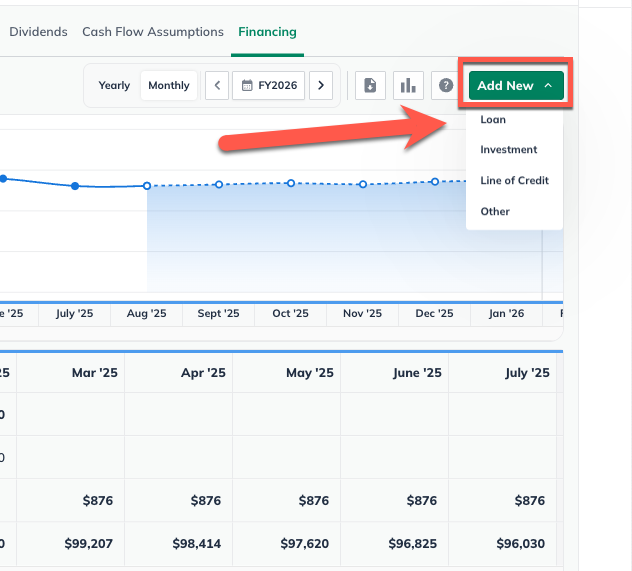Click the Oct '25 axis label
Viewport: 632px width, 571px height.
point(291,314)
